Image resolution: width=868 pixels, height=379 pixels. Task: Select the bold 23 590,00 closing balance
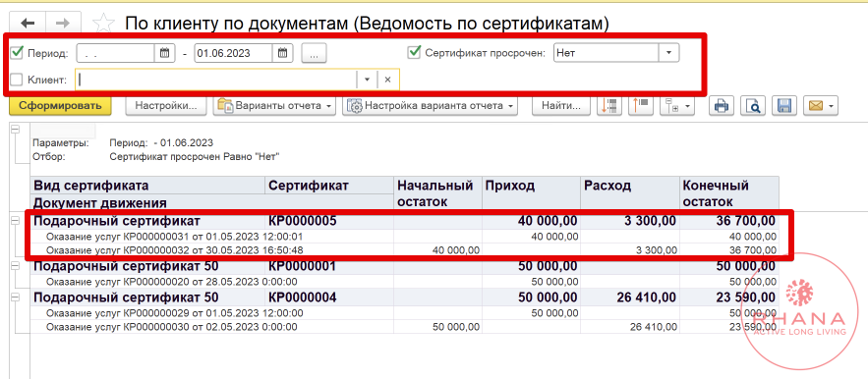coord(729,298)
